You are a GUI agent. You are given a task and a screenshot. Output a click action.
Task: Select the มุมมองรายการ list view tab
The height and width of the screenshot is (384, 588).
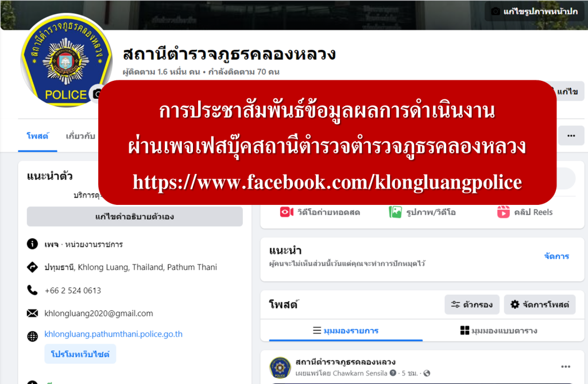pos(346,331)
